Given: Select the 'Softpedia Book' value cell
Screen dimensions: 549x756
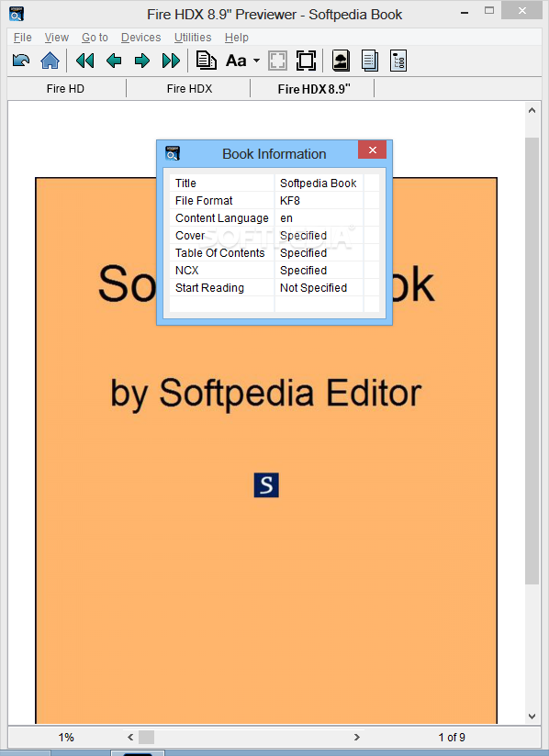Looking at the screenshot, I should click(319, 183).
